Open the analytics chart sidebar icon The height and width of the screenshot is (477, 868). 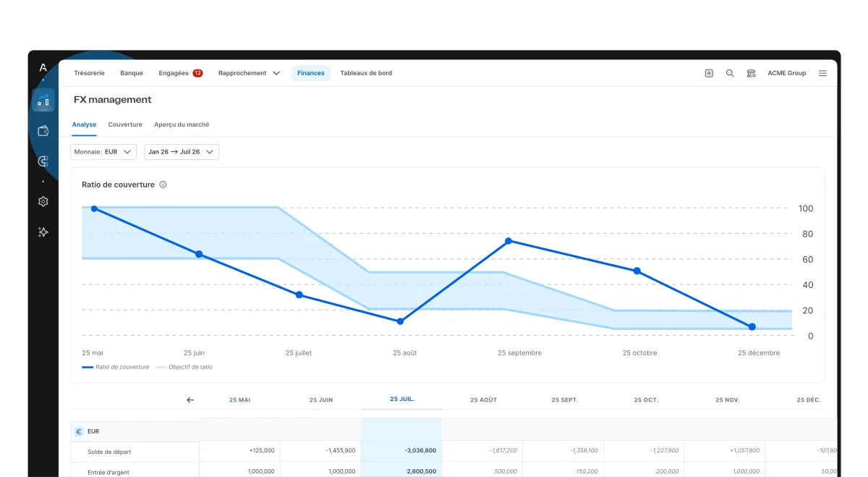coord(43,100)
